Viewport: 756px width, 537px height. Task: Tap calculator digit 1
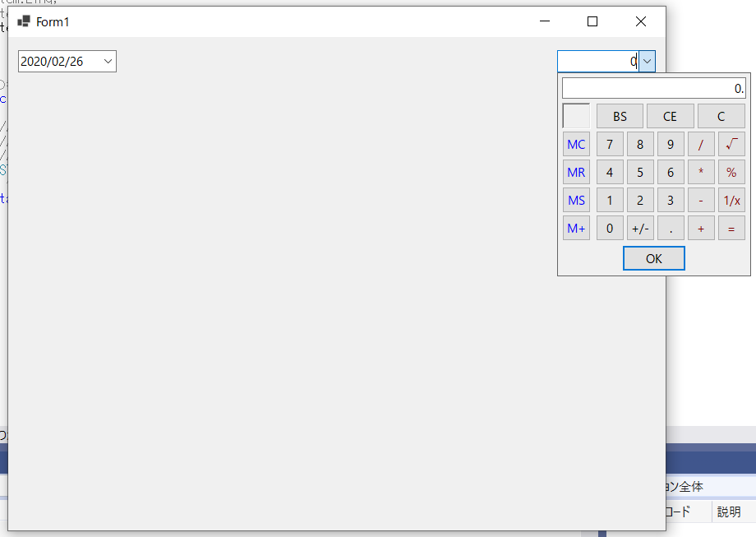(610, 200)
